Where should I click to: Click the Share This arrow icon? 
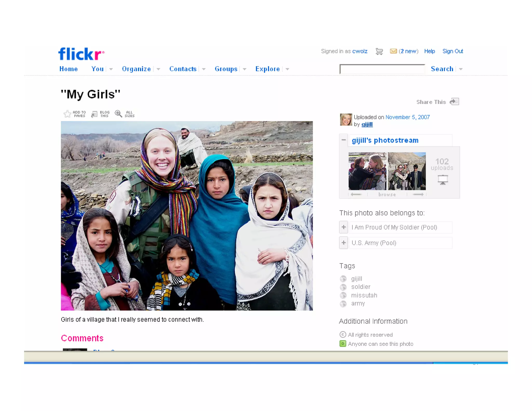(x=454, y=102)
